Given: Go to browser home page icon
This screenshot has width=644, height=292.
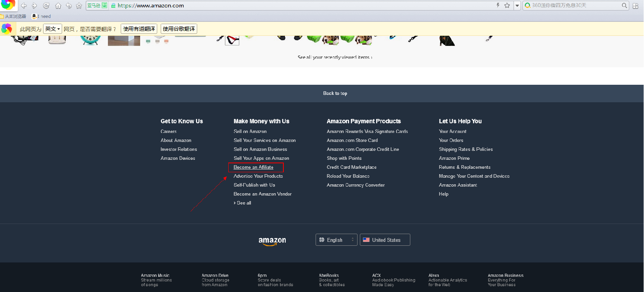Looking at the screenshot, I should click(58, 5).
